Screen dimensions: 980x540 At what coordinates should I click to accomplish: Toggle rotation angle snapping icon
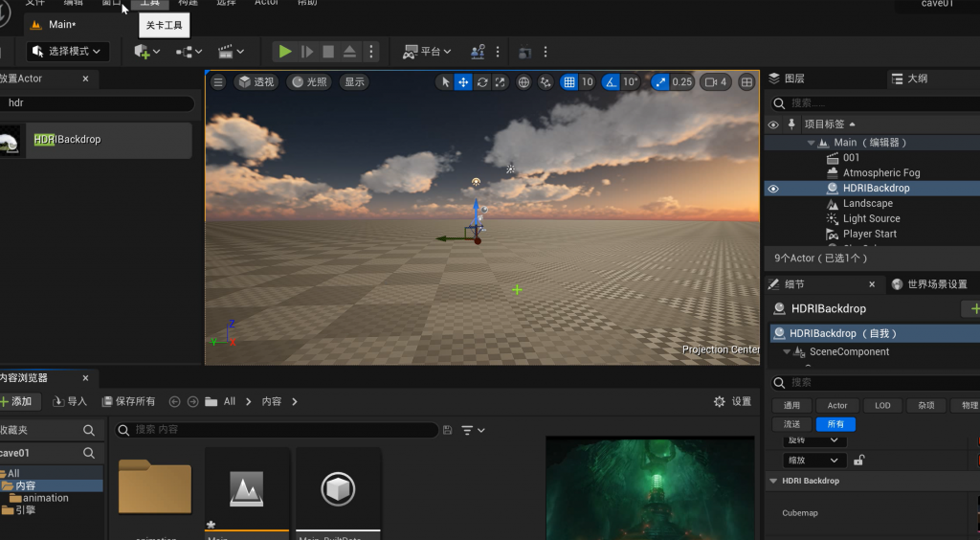click(x=611, y=82)
